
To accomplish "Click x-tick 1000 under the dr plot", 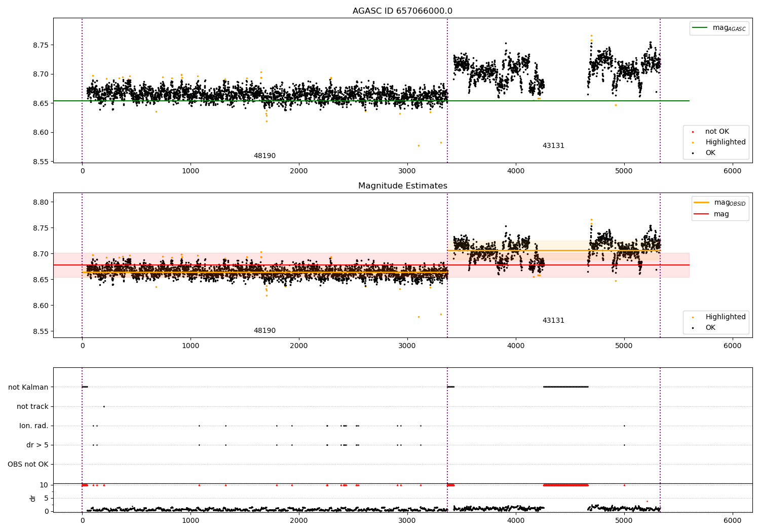I will [191, 520].
